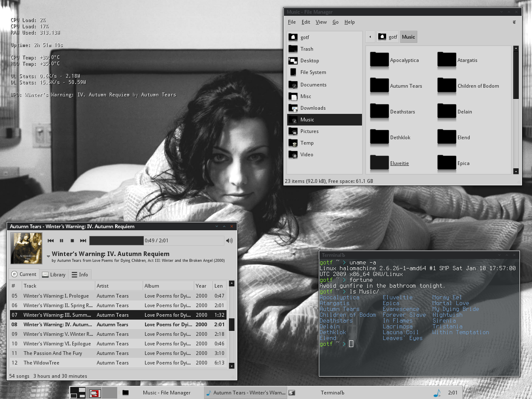Click path bar back arrow button
The height and width of the screenshot is (399, 532).
[370, 37]
